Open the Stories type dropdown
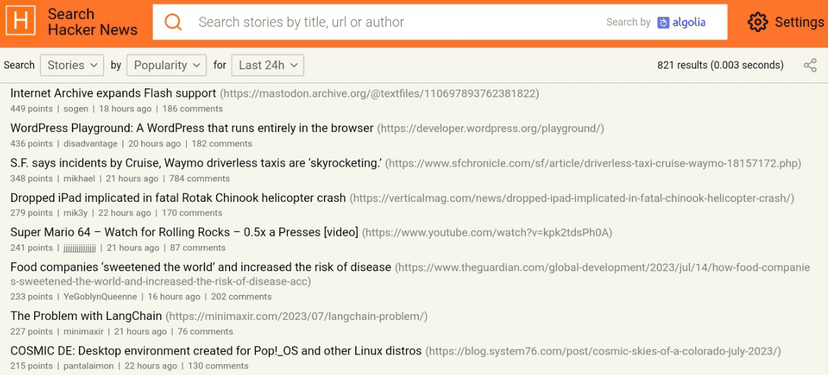The height and width of the screenshot is (375, 828). (72, 65)
